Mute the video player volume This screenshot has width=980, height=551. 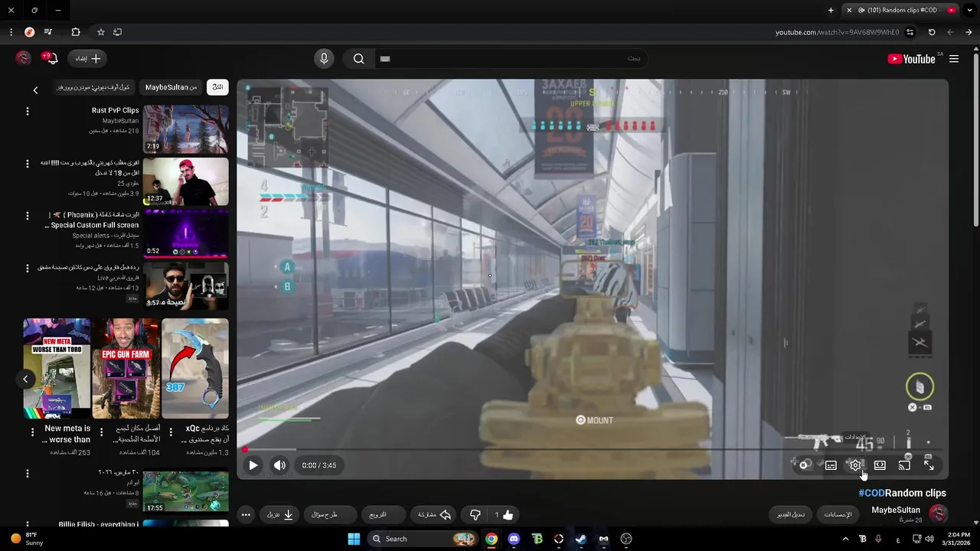(279, 465)
